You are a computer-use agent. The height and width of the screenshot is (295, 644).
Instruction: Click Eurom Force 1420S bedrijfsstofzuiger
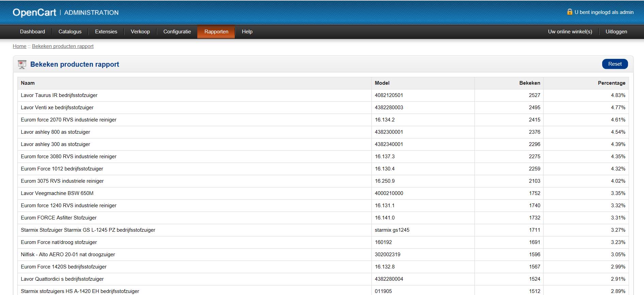click(x=64, y=267)
